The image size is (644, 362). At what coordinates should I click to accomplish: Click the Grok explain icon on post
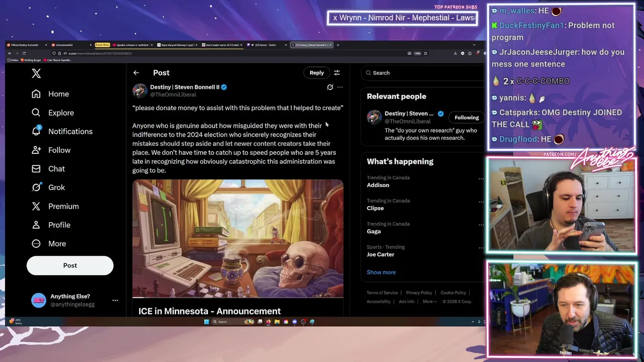pyautogui.click(x=330, y=87)
